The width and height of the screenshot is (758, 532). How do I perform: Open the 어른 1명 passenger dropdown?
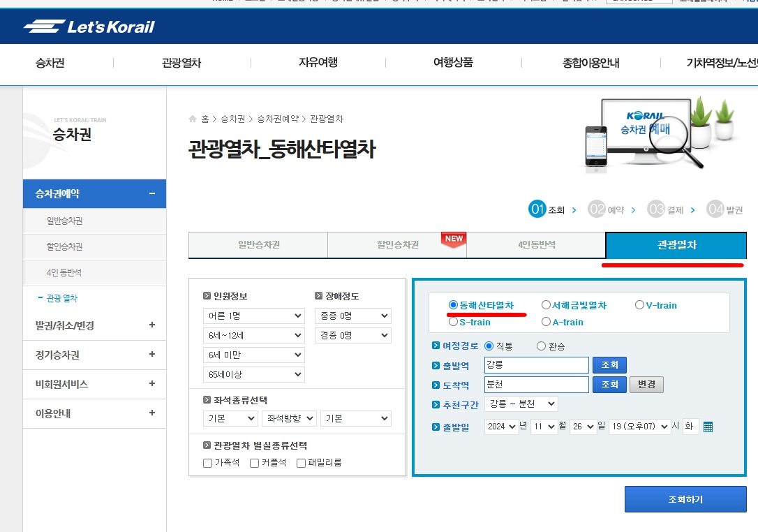coord(253,316)
